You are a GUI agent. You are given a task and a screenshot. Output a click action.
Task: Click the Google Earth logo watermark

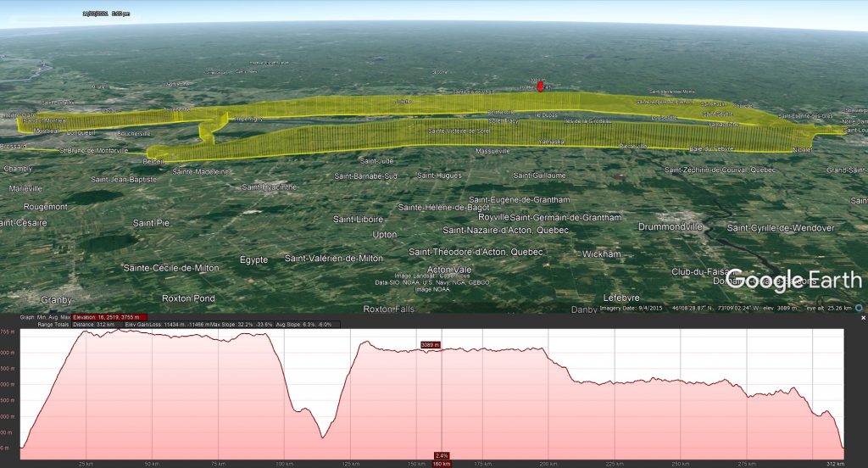click(793, 281)
